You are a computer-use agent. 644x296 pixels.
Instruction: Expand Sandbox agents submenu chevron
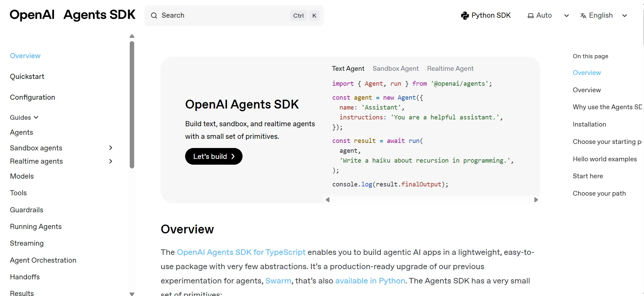[110, 148]
